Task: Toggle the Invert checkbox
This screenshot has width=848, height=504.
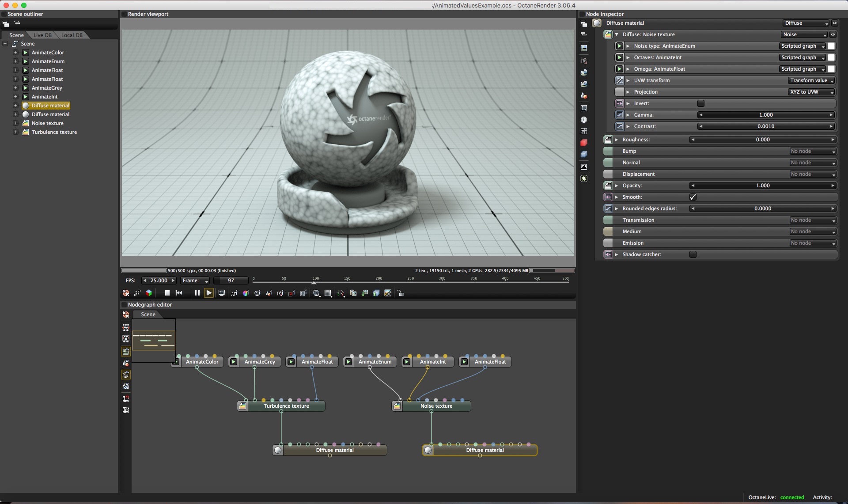Action: [x=700, y=103]
